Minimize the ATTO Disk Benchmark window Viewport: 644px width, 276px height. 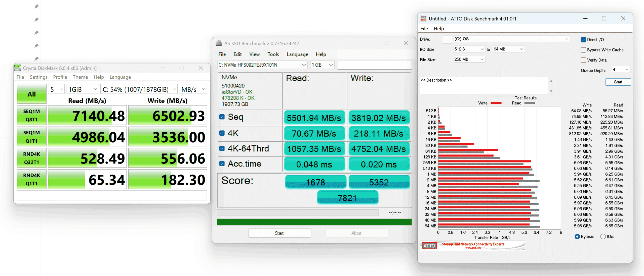pos(585,19)
